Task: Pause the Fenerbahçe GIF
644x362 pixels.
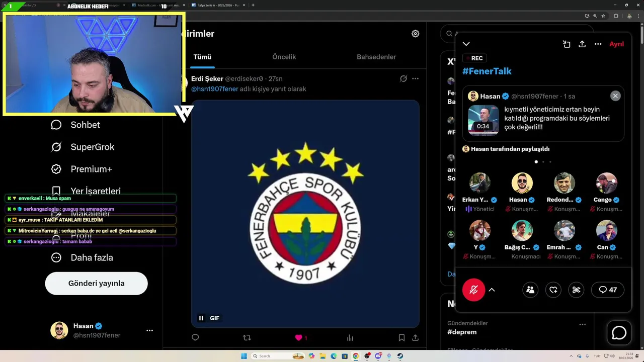Action: pyautogui.click(x=201, y=318)
